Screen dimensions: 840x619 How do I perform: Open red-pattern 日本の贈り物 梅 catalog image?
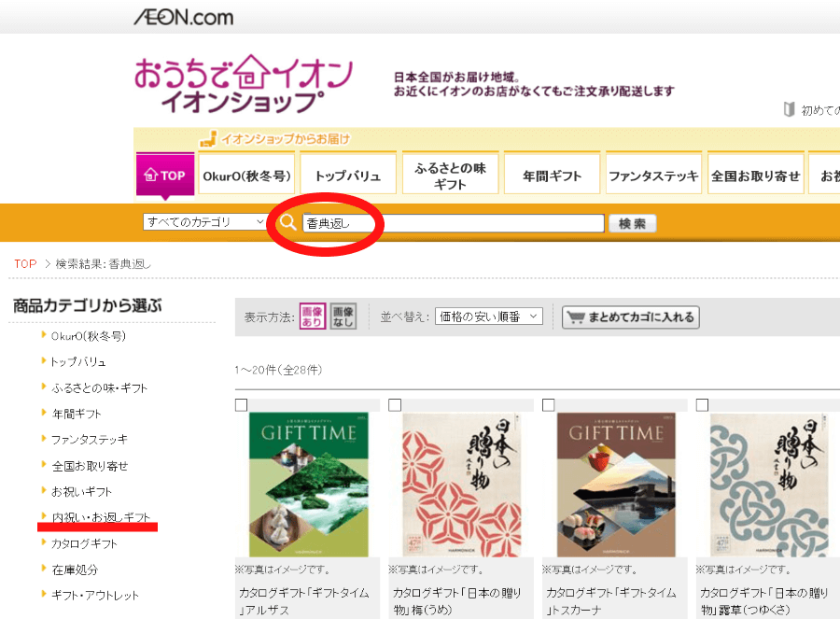462,485
